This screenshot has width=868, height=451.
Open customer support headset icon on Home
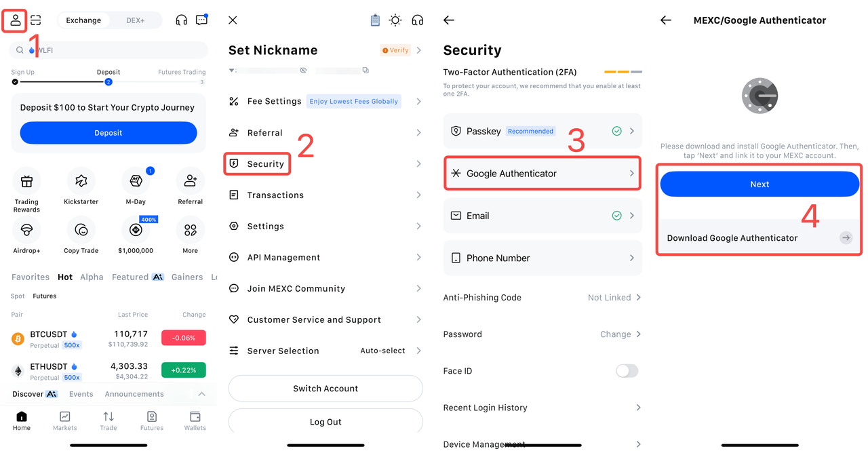[x=181, y=20]
